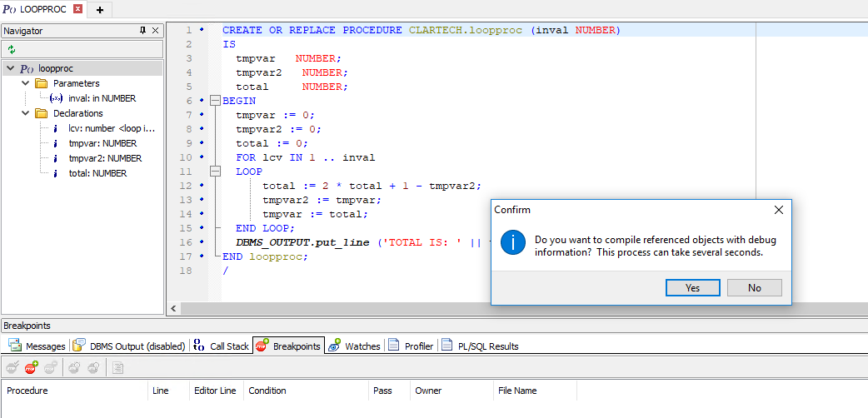Viewport: 868px width, 418px height.
Task: Click the Declarations folder icon
Action: [42, 113]
